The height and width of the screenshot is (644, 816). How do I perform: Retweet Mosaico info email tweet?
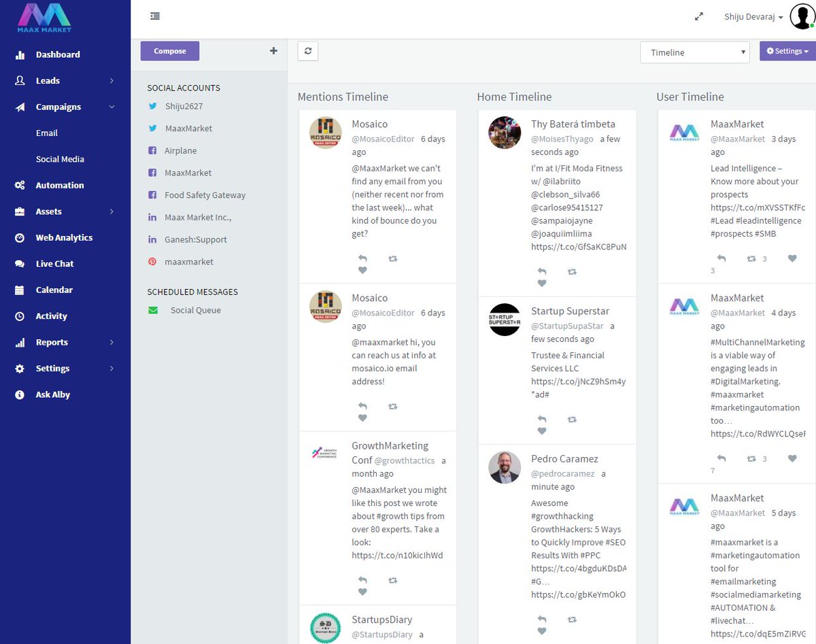pyautogui.click(x=392, y=406)
